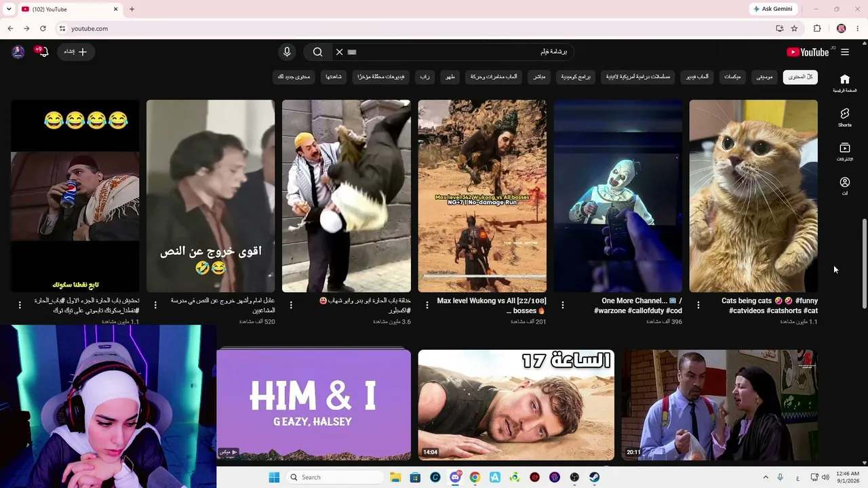
Task: Open more options for 'خناقة باب الحارة' Short
Action: coord(291,306)
